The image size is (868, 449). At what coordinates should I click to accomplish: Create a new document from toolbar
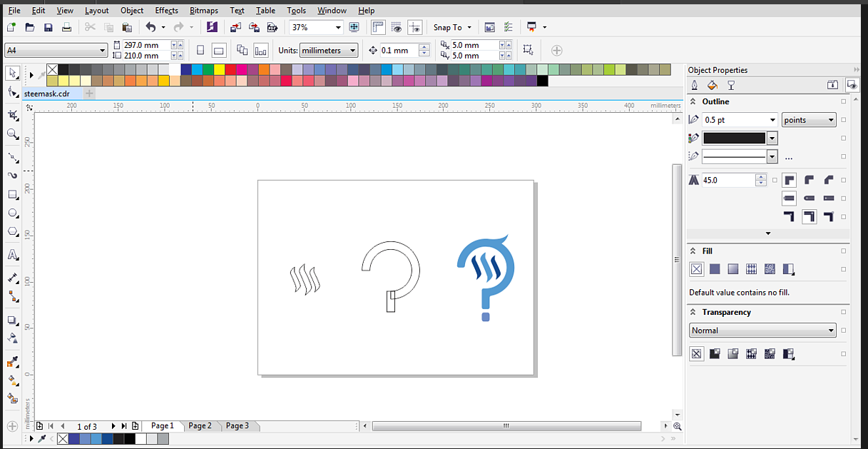[11, 27]
